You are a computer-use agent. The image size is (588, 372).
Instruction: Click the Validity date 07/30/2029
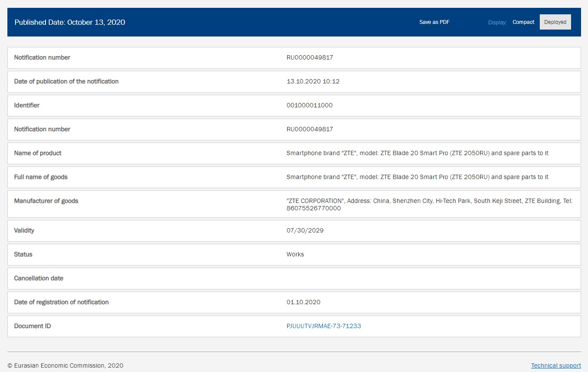point(305,230)
